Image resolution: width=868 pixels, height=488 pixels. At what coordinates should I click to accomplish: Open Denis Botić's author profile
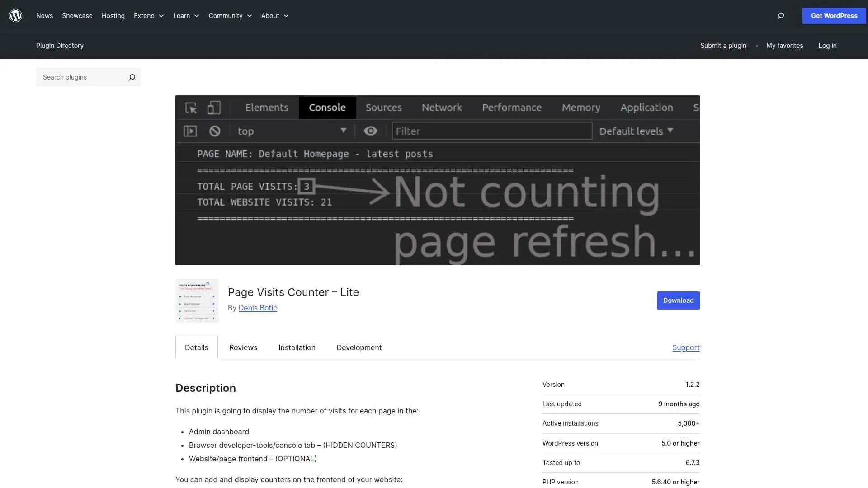coord(257,308)
